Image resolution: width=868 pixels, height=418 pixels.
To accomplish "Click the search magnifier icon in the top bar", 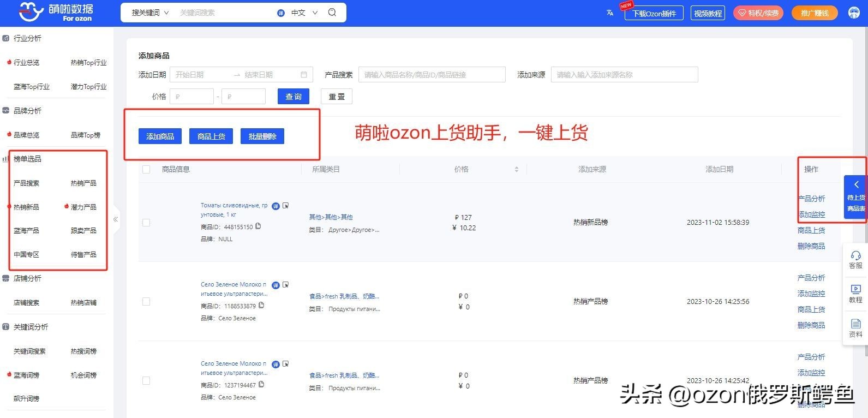I will click(332, 12).
